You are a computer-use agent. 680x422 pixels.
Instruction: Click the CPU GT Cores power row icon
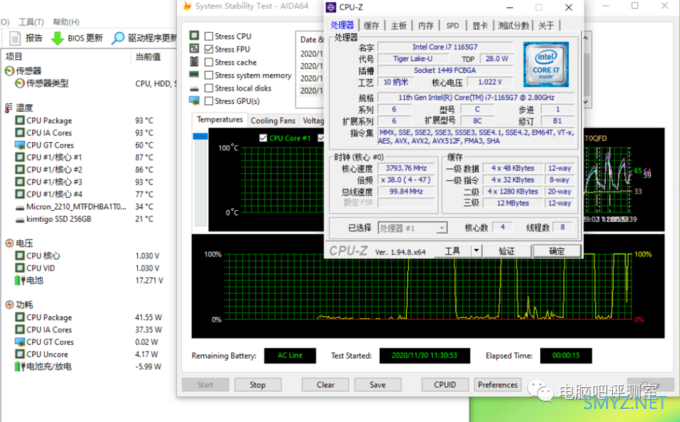(x=20, y=342)
